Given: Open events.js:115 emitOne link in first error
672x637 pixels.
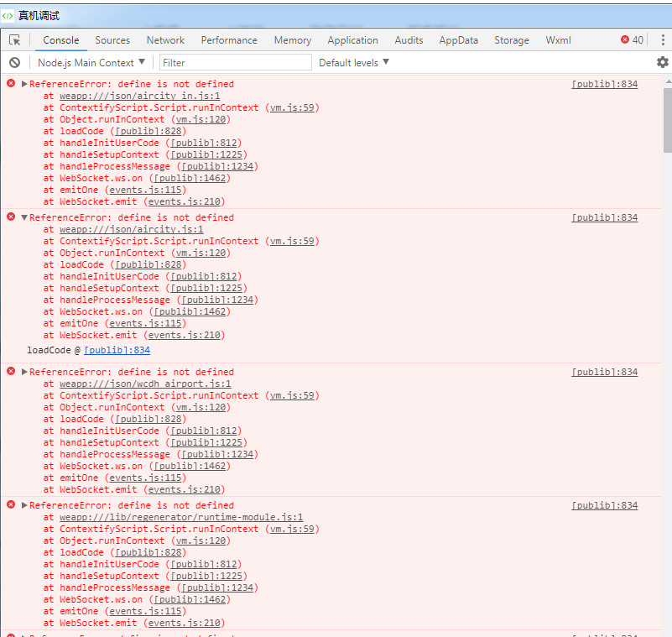Looking at the screenshot, I should click(145, 190).
